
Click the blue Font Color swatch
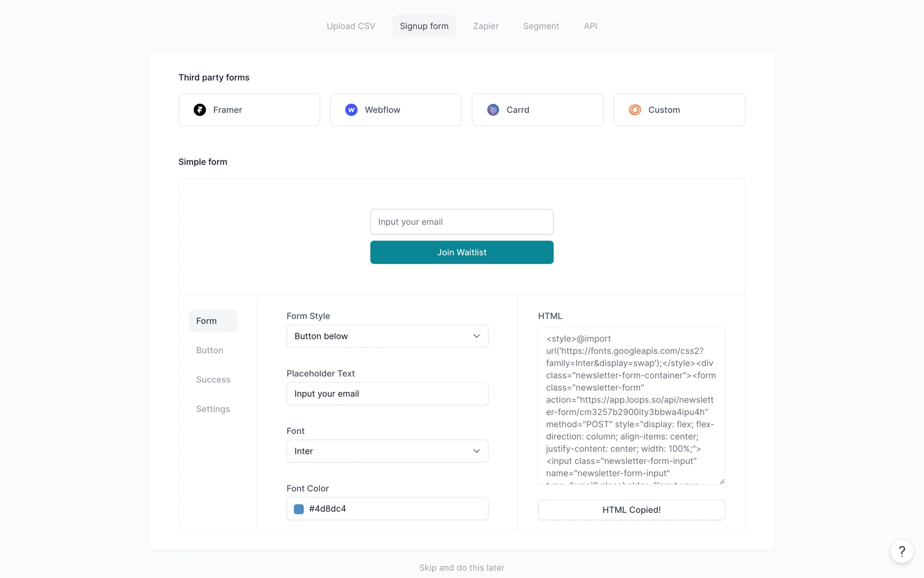(x=299, y=509)
